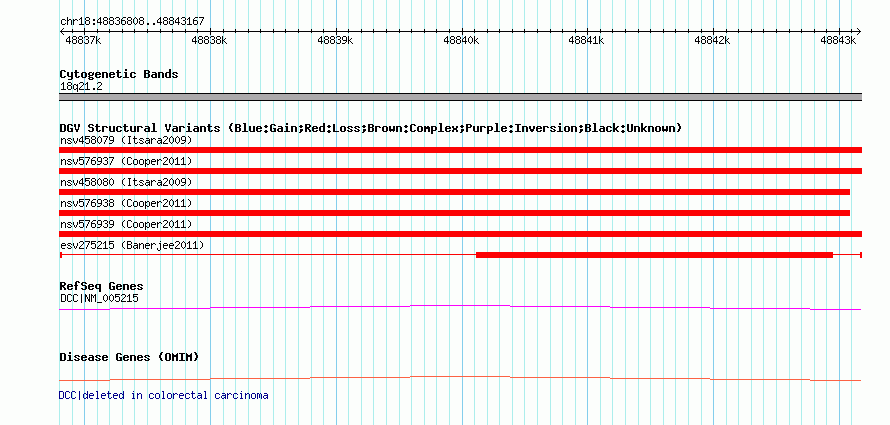Select the magenta DCC RefSeq gene line
Screen dimensions: 890x425
tap(460, 308)
